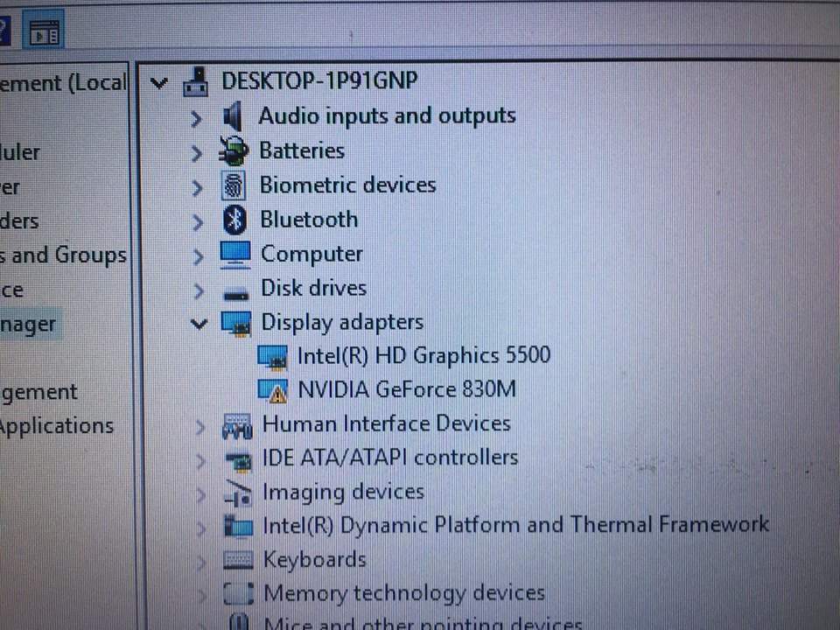Image resolution: width=840 pixels, height=630 pixels.
Task: Select the Bluetooth label
Action: (x=309, y=220)
